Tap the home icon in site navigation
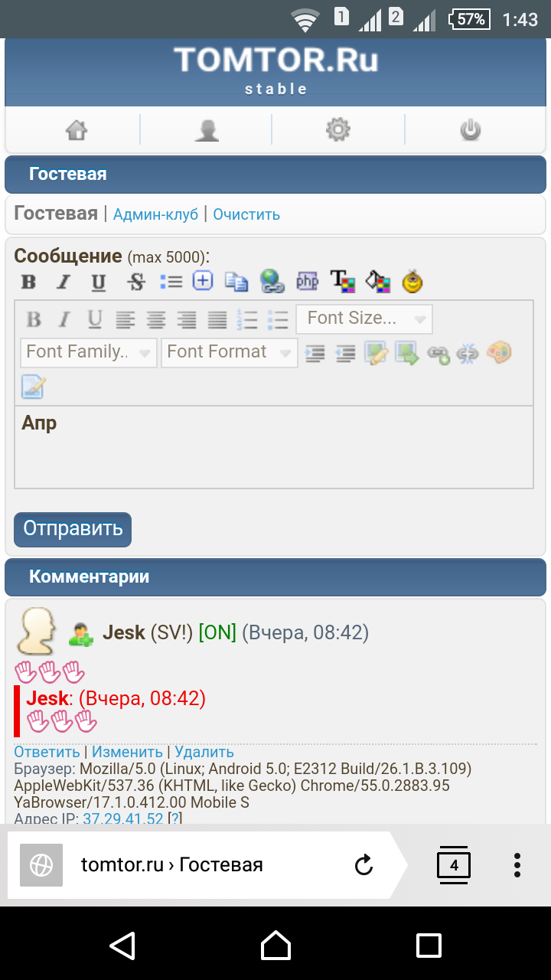This screenshot has height=980, width=551. pyautogui.click(x=76, y=130)
